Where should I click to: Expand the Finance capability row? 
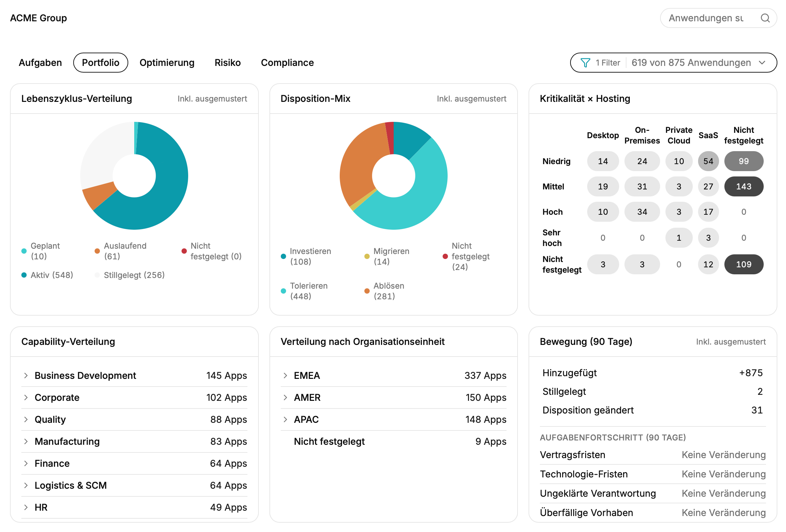[x=134, y=463]
